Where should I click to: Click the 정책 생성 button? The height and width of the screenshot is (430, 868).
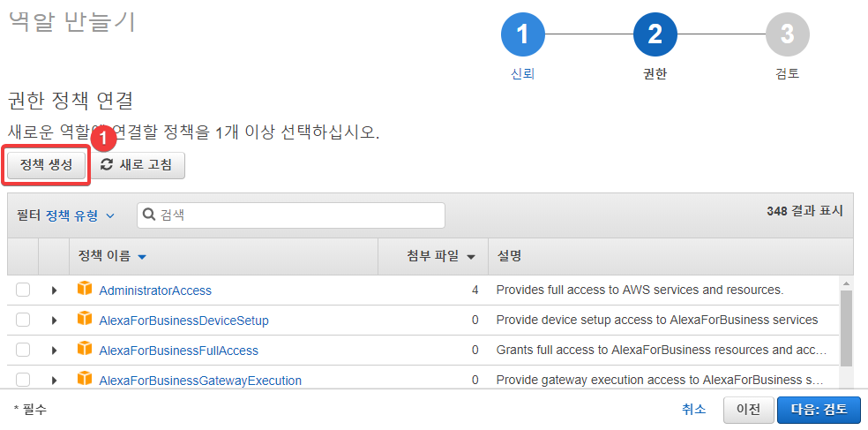pos(46,165)
